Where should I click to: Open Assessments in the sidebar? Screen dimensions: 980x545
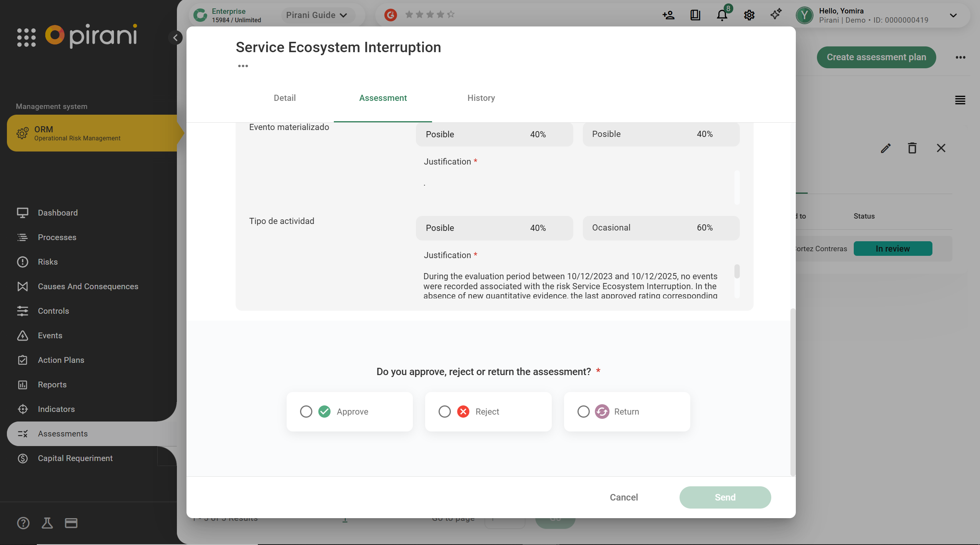click(x=63, y=433)
